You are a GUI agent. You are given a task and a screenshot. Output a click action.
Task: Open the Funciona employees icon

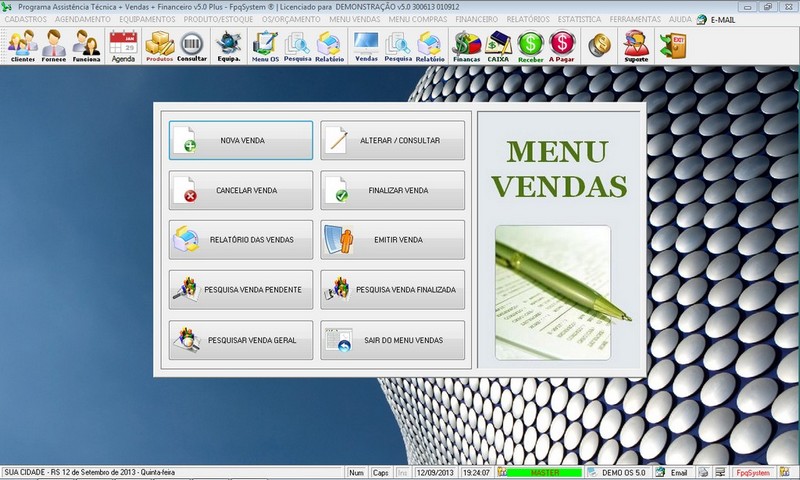tap(86, 46)
